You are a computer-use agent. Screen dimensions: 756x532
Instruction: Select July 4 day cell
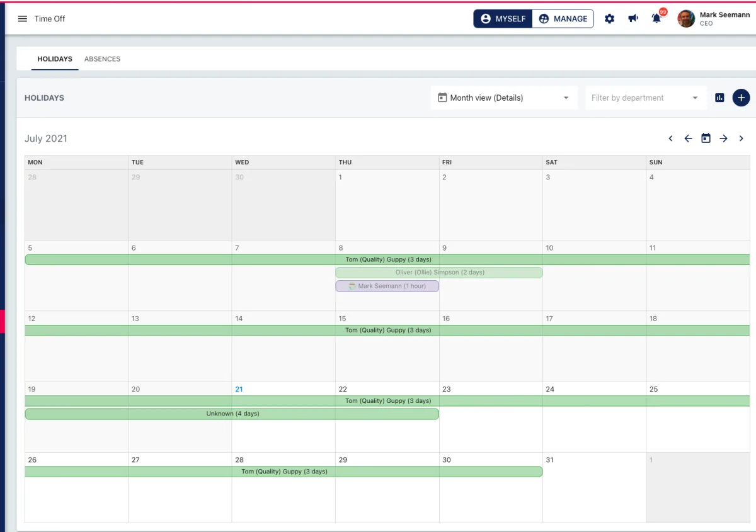click(x=698, y=205)
